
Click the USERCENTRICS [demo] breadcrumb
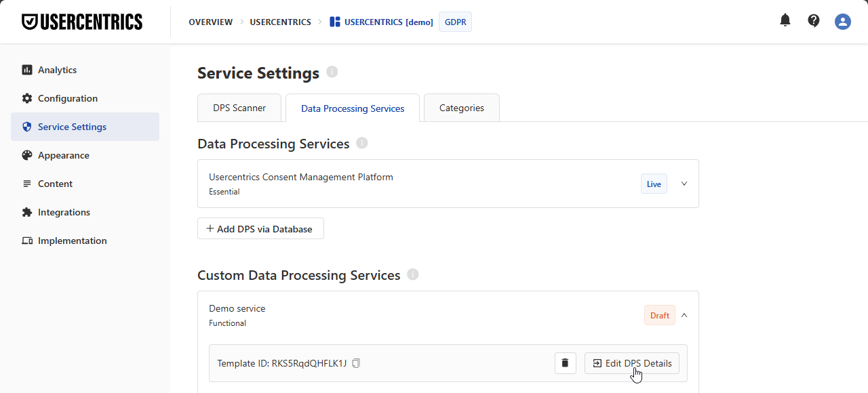[x=389, y=22]
